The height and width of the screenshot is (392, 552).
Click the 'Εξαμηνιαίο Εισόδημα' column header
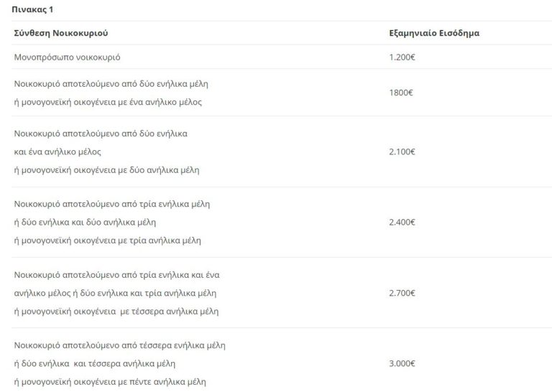(433, 33)
